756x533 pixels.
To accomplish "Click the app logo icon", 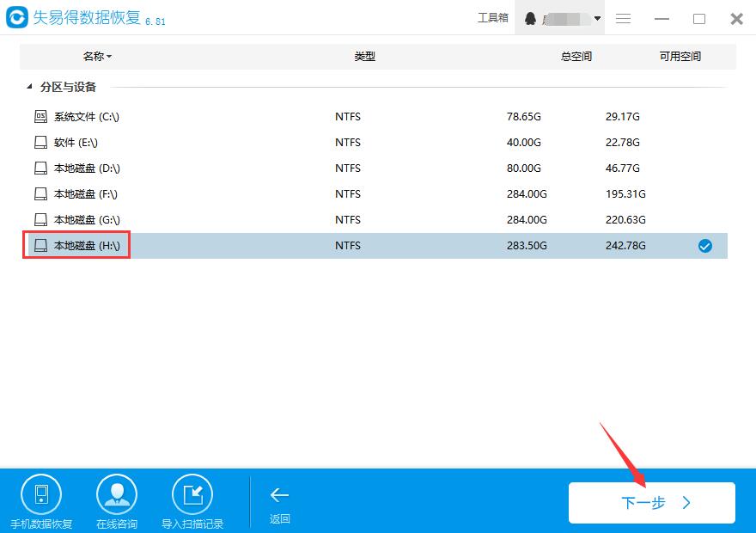I will click(x=17, y=17).
